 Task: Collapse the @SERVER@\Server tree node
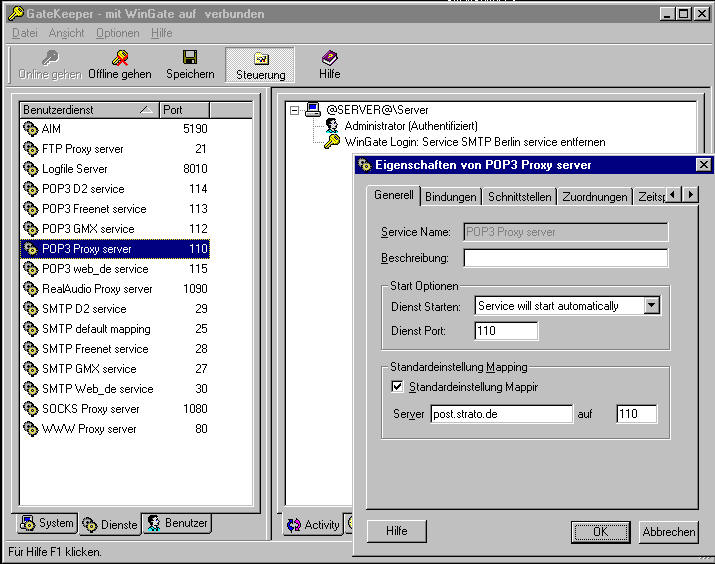tap(294, 110)
